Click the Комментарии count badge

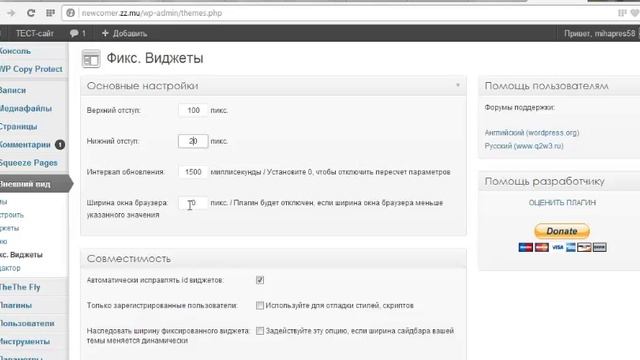pos(60,144)
